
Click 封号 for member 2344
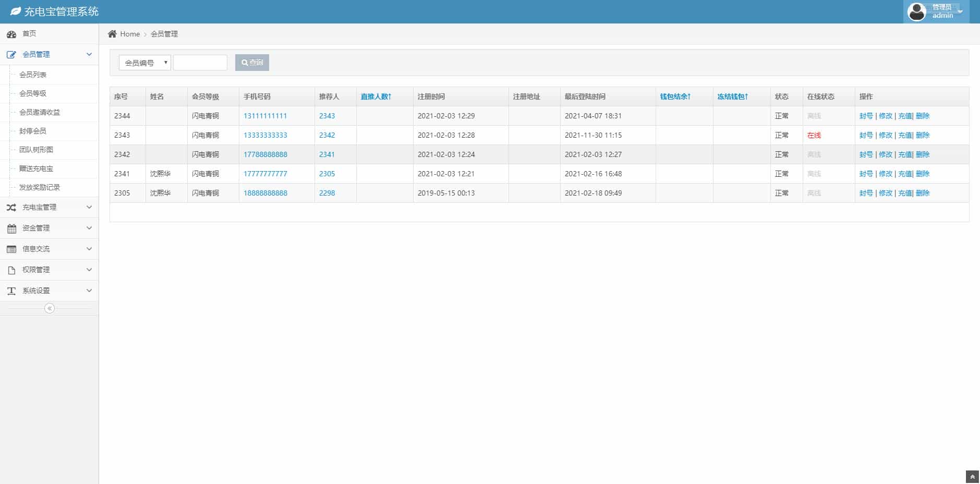pos(866,116)
